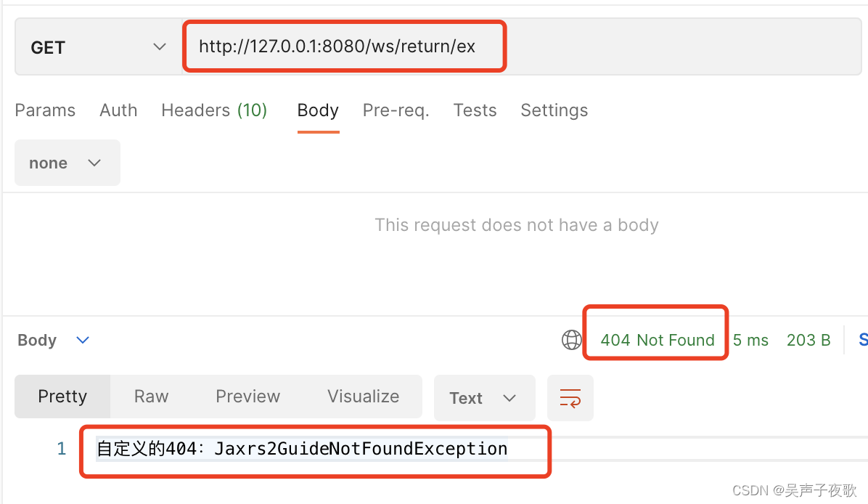Viewport: 868px width, 504px height.
Task: Open the GET method dropdown
Action: coord(99,47)
